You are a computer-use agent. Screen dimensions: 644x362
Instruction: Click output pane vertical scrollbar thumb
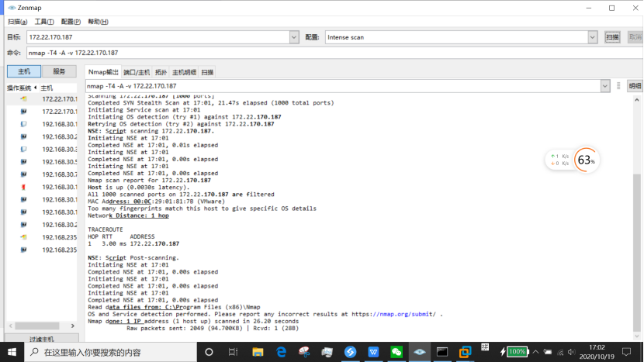[636, 253]
